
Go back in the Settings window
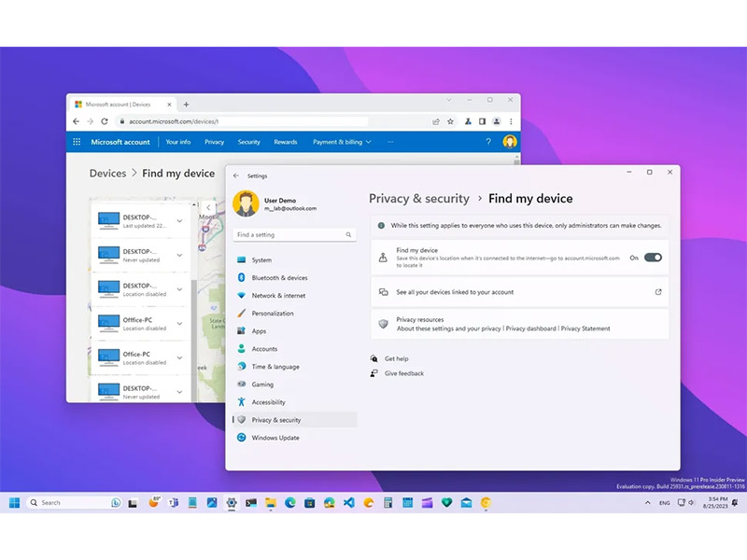point(236,175)
